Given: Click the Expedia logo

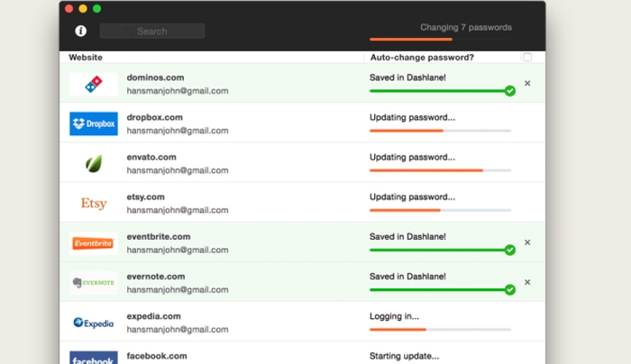Looking at the screenshot, I should click(x=94, y=323).
